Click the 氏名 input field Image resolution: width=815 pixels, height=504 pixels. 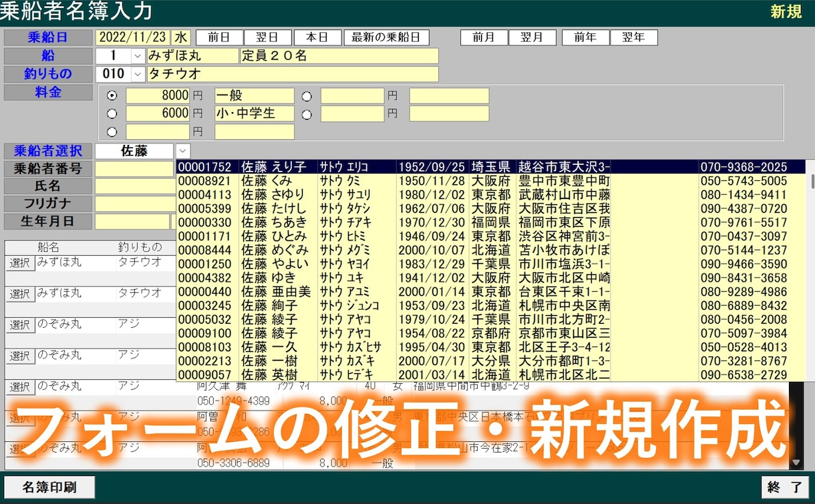coord(135,186)
